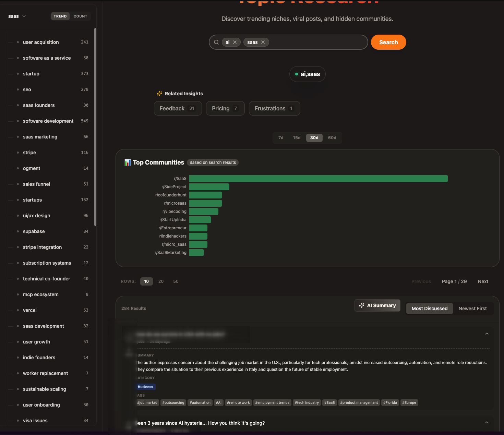This screenshot has height=435, width=504.
Task: Remove the 'ai' search tag
Action: [235, 42]
